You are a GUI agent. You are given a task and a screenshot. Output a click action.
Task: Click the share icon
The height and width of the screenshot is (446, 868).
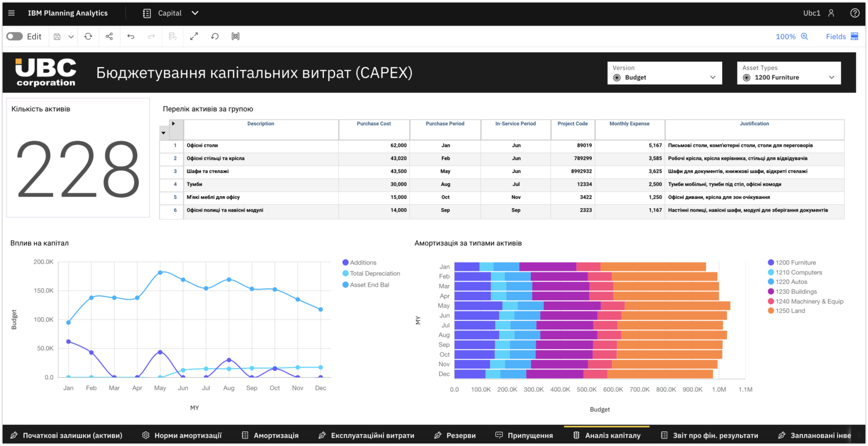point(109,36)
